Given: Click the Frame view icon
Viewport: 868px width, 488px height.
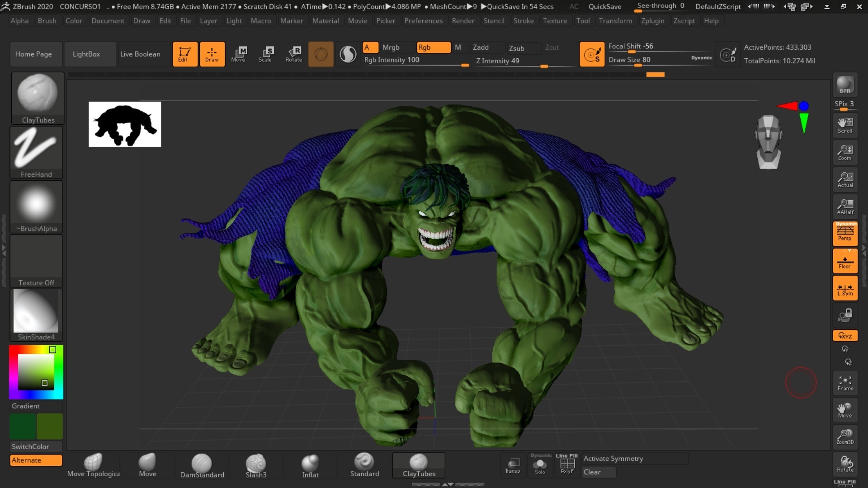Looking at the screenshot, I should click(x=845, y=383).
